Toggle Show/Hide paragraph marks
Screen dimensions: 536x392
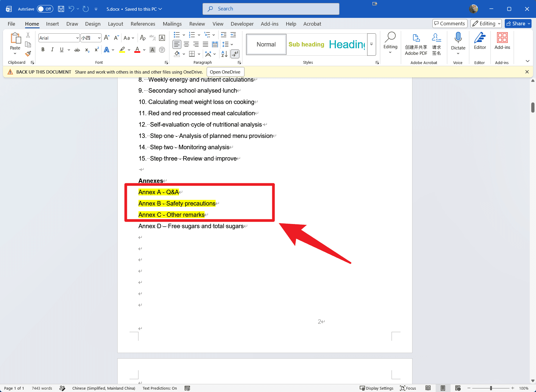(235, 54)
